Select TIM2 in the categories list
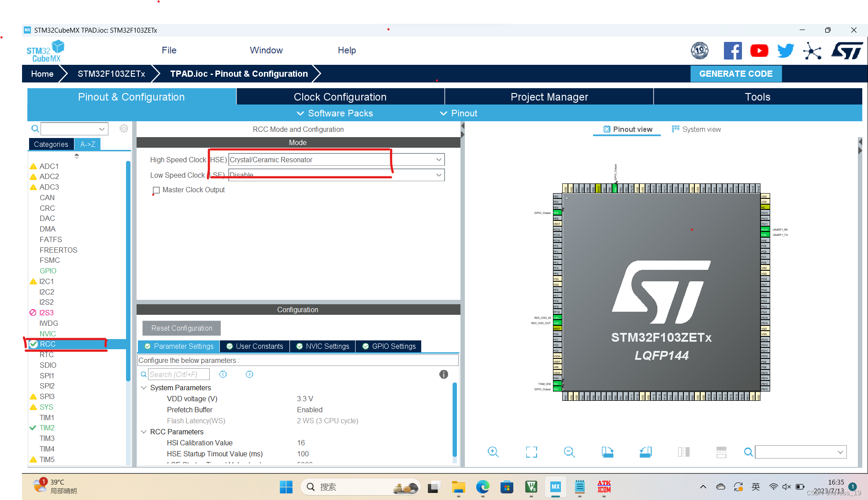Screen dimensions: 868x500 [x=47, y=428]
